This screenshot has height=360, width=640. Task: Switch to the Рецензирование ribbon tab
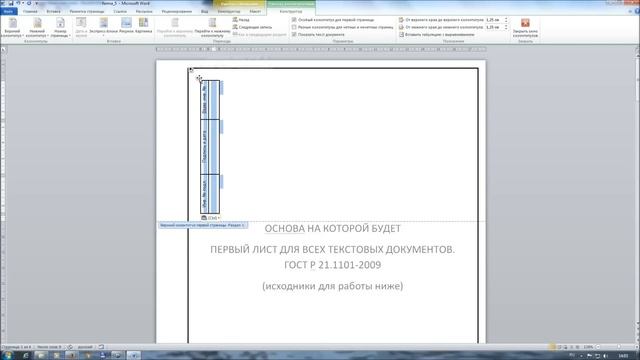[x=177, y=11]
